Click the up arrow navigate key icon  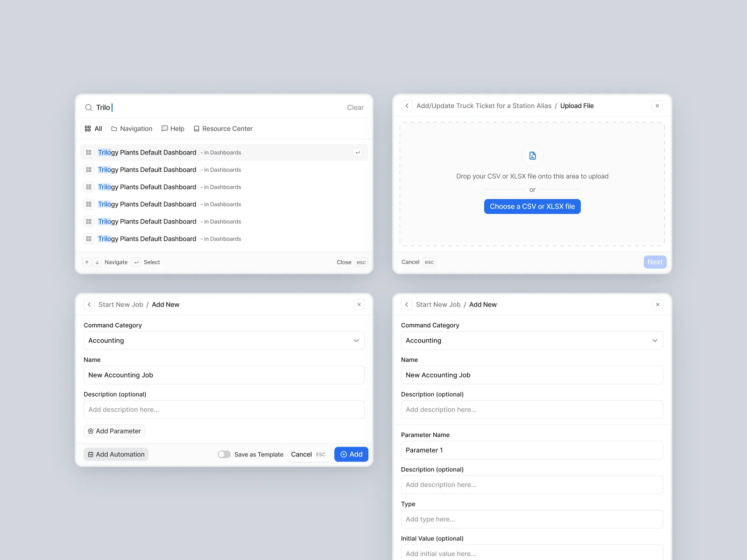coord(87,262)
